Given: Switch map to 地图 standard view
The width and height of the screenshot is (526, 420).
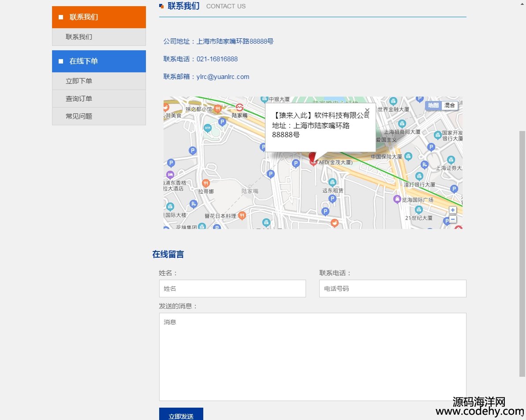Looking at the screenshot, I should pyautogui.click(x=433, y=105).
